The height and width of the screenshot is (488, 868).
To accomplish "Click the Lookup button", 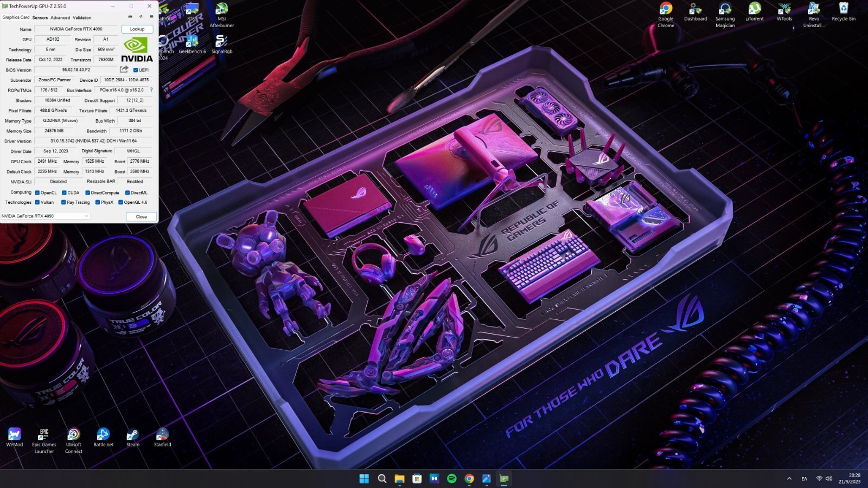I will point(137,29).
